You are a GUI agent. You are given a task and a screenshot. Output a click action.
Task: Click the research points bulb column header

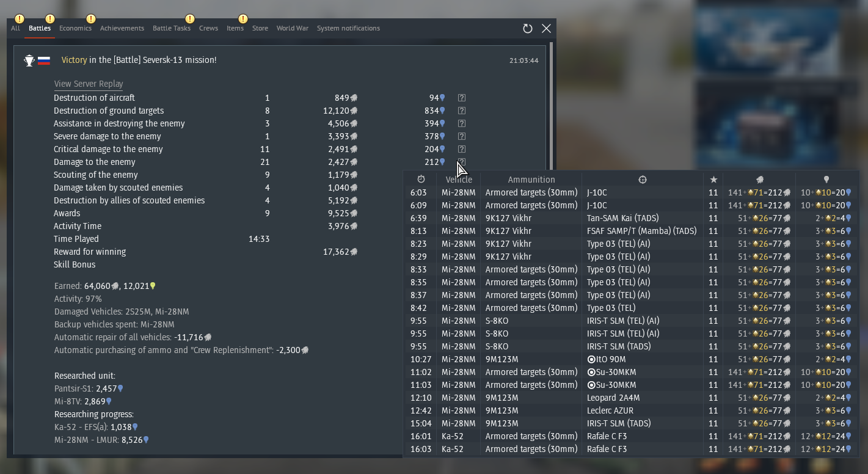point(826,180)
